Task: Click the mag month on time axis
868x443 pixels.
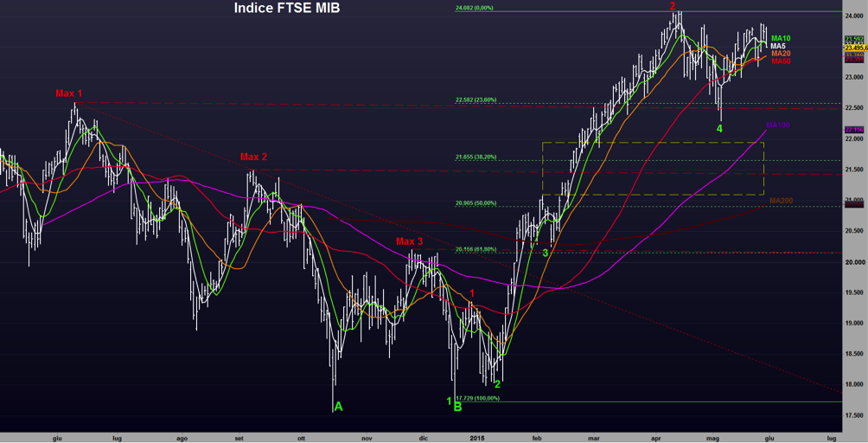Action: (x=713, y=438)
